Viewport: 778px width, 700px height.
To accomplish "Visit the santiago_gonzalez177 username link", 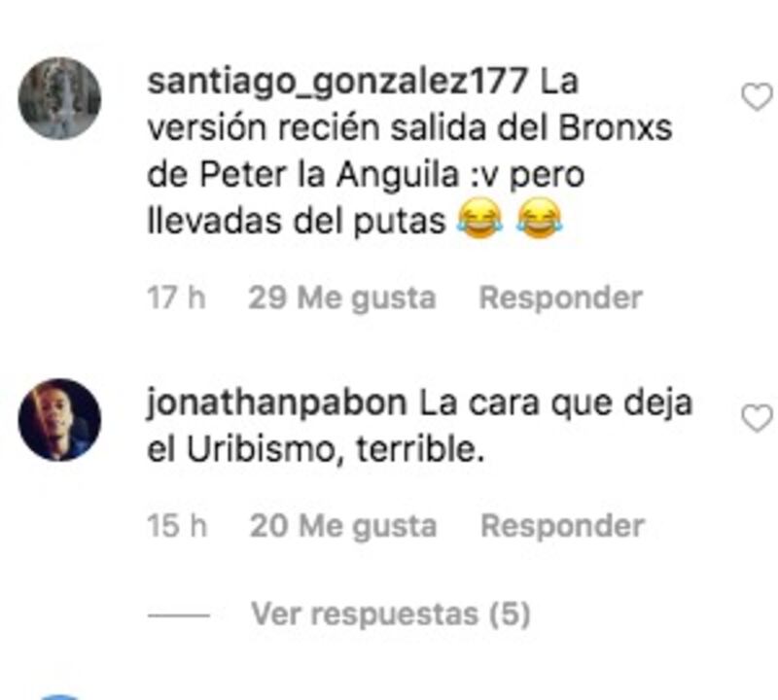I will point(337,82).
